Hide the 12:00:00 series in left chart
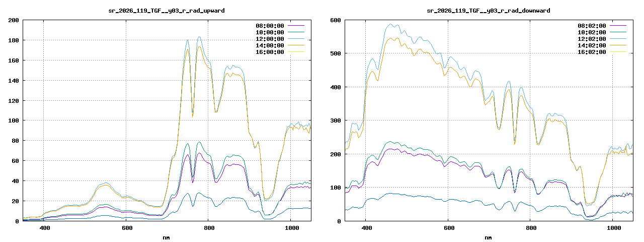The image size is (644, 242). point(270,39)
